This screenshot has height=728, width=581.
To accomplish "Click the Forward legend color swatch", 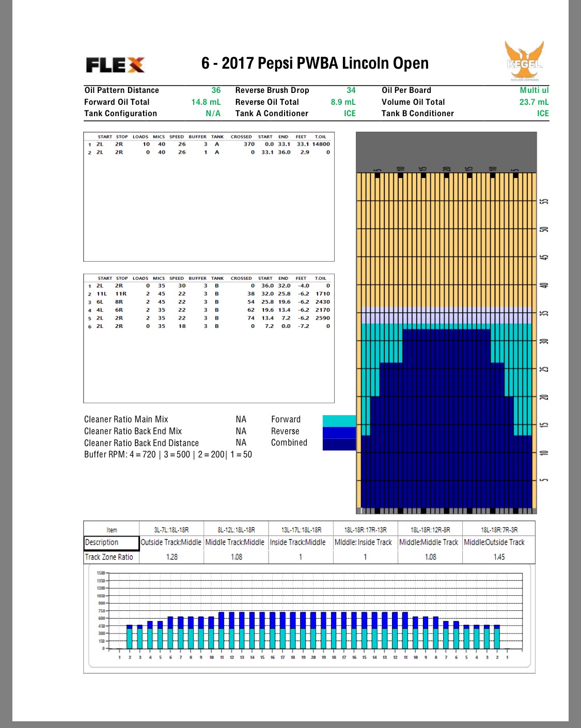I will [x=339, y=421].
